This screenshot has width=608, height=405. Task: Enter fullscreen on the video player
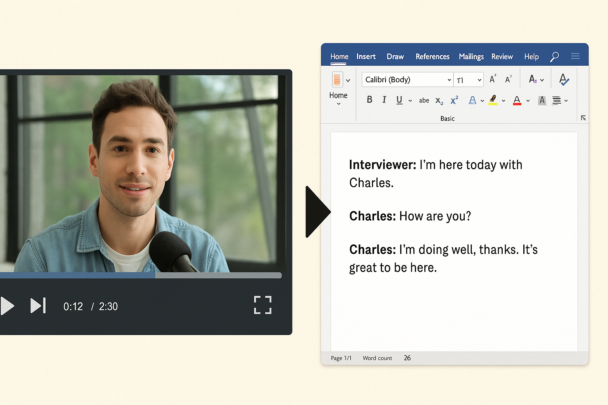coord(262,305)
